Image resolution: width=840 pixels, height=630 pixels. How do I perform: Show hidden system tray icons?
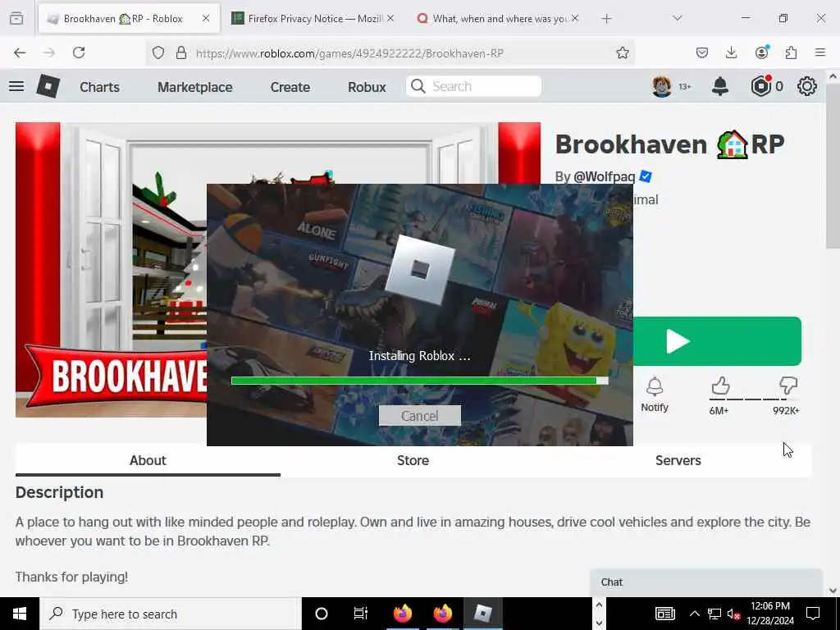pos(694,614)
